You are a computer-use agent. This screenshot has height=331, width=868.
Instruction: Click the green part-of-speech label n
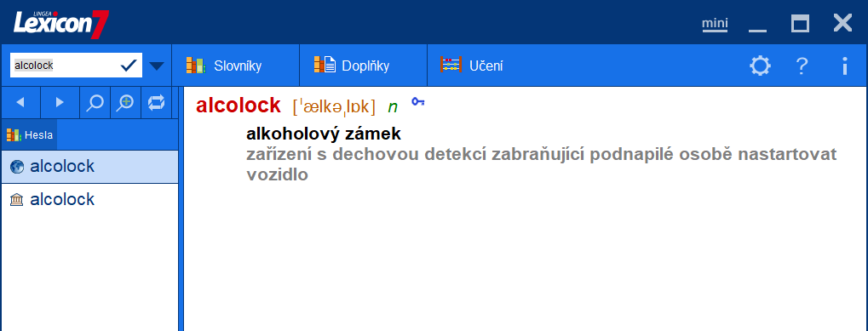coord(393,107)
